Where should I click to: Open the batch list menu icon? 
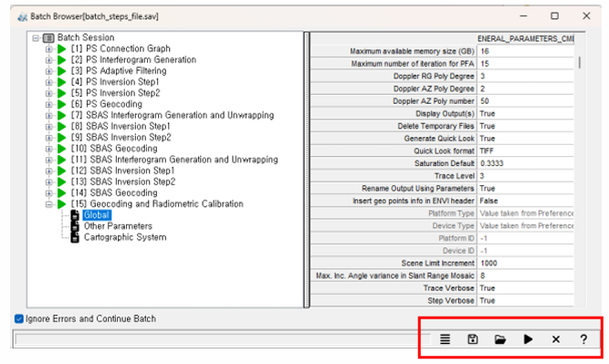[x=445, y=339]
